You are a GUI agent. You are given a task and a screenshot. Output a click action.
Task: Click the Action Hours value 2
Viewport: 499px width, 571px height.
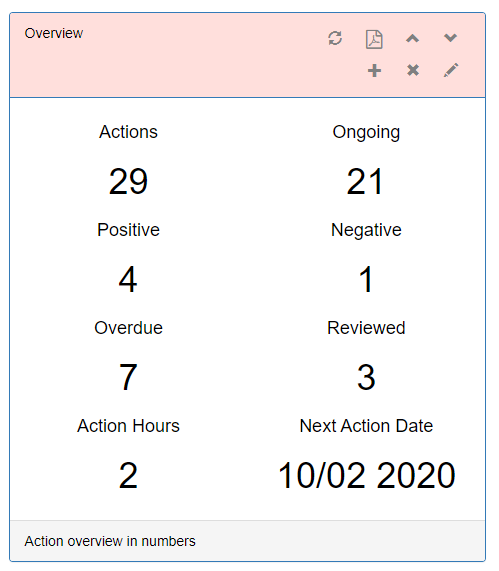128,475
